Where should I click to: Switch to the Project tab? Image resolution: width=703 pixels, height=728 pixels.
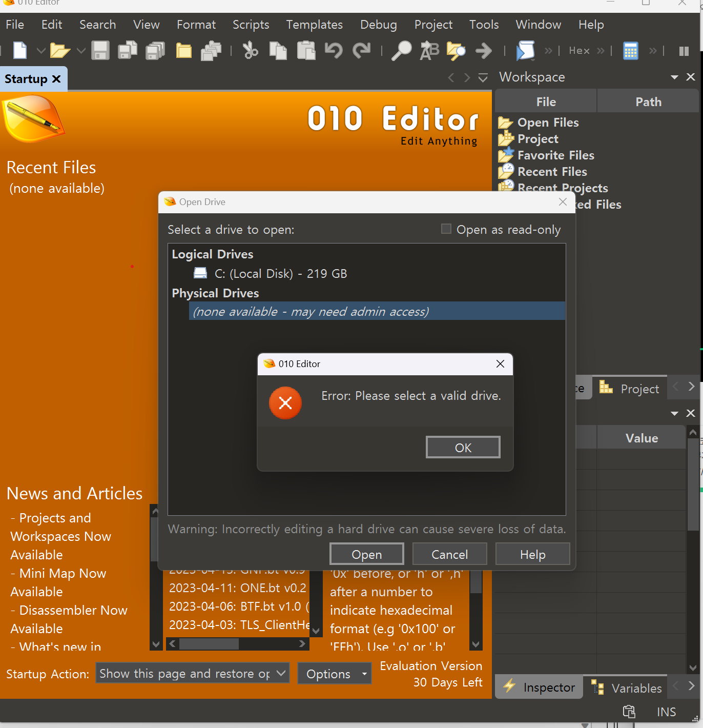(630, 389)
